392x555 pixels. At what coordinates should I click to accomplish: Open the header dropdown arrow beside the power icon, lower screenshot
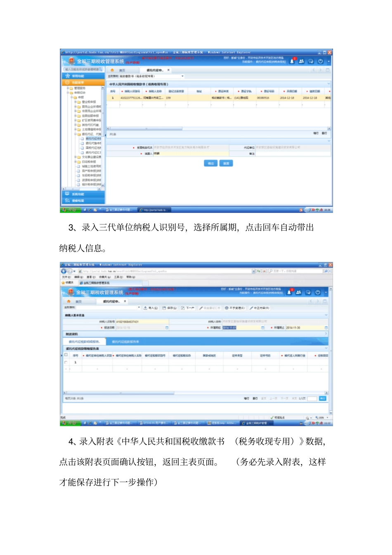point(326,293)
